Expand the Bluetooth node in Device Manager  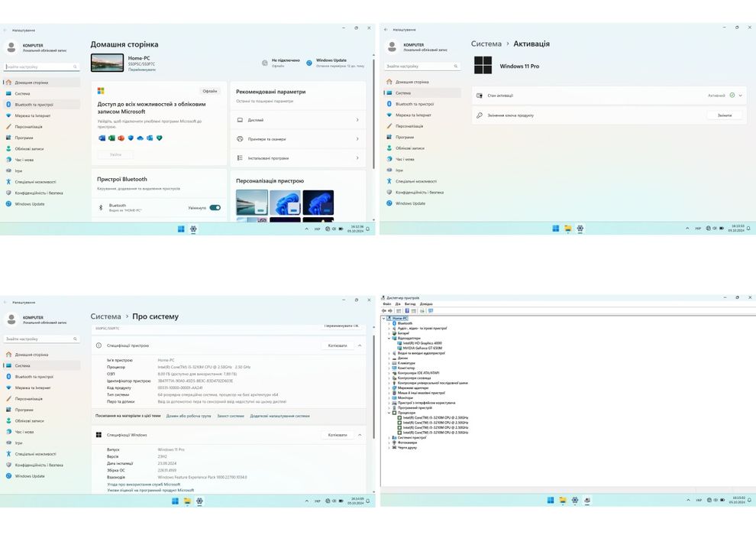[389, 323]
